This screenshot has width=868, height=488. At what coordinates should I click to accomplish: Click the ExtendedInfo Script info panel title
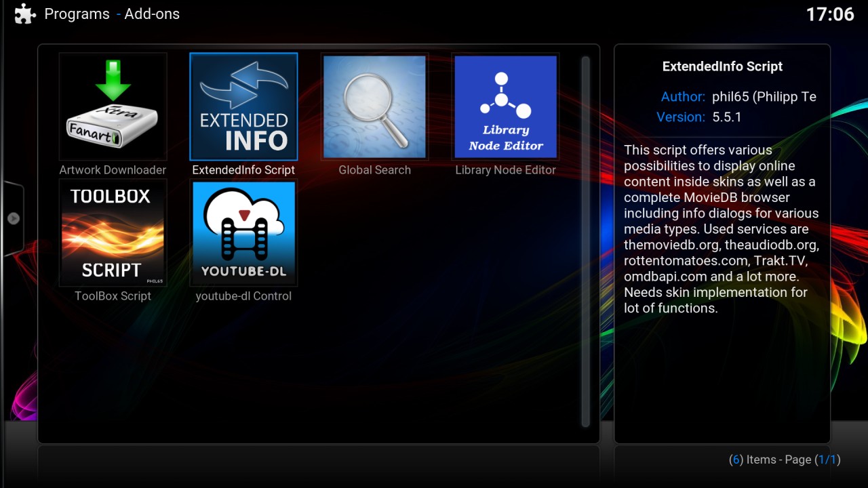click(722, 66)
